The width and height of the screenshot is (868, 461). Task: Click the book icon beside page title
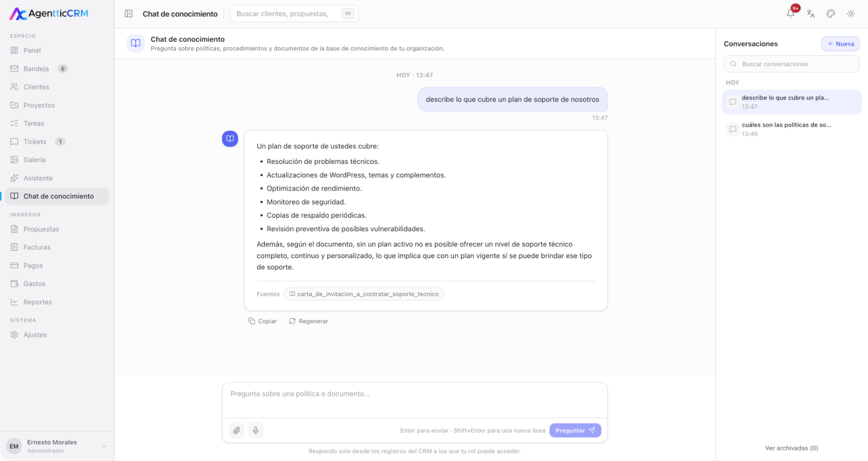click(136, 43)
